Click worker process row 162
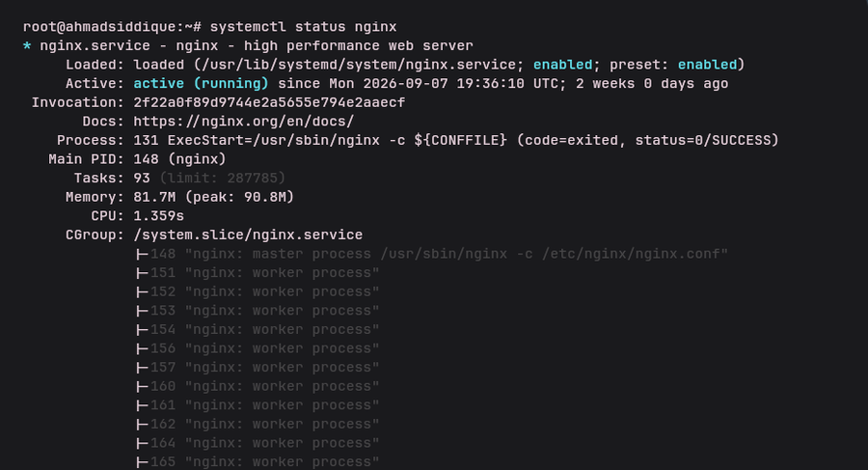 click(258, 424)
